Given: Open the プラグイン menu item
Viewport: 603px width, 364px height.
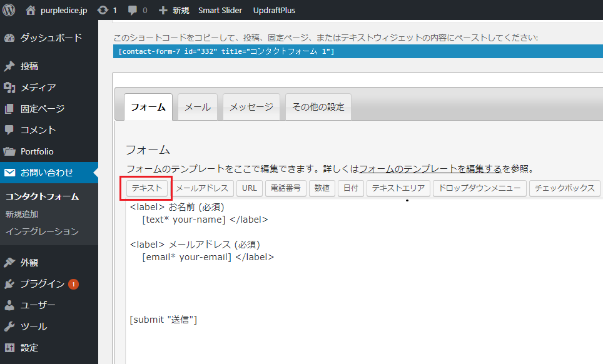Looking at the screenshot, I should tap(43, 284).
